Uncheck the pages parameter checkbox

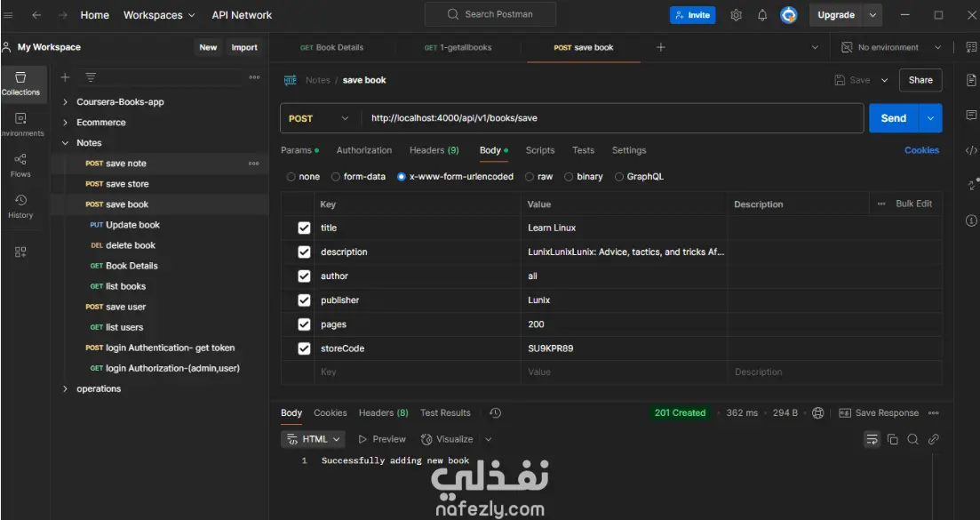pyautogui.click(x=304, y=324)
